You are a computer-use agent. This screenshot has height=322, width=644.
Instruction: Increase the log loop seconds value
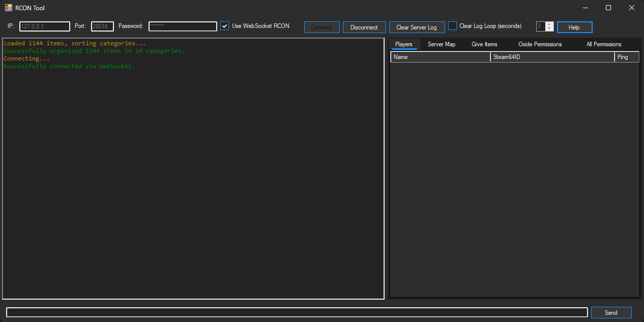coord(549,24)
